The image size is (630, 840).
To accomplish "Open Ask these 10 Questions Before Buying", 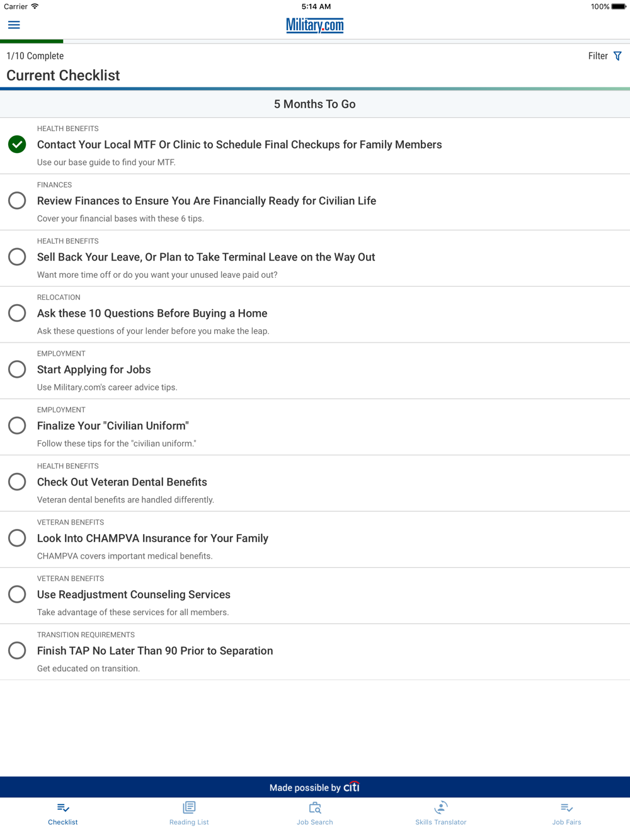I will pos(315,314).
